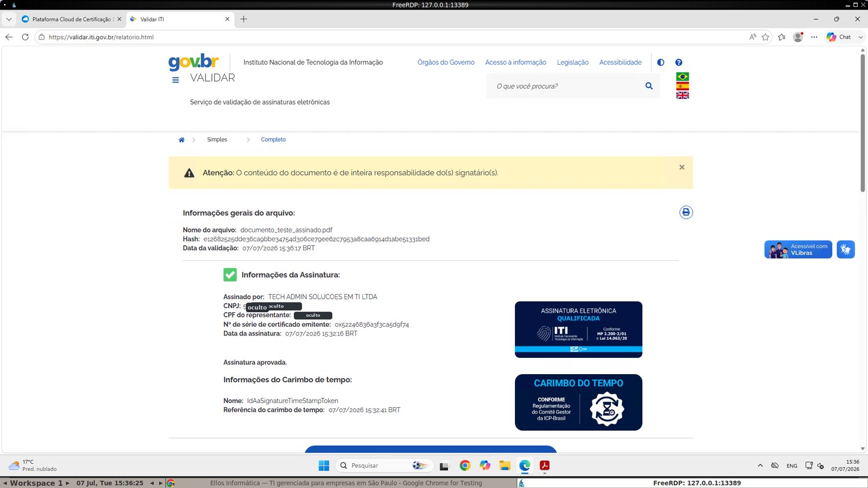868x488 pixels.
Task: Open File Explorer from the taskbar
Action: tap(505, 465)
